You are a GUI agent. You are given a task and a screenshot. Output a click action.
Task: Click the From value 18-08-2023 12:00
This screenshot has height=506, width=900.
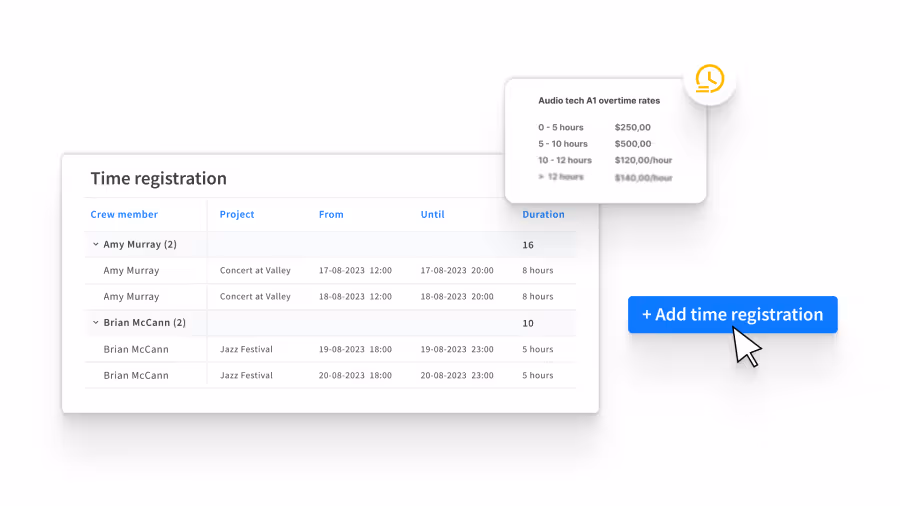(x=355, y=297)
